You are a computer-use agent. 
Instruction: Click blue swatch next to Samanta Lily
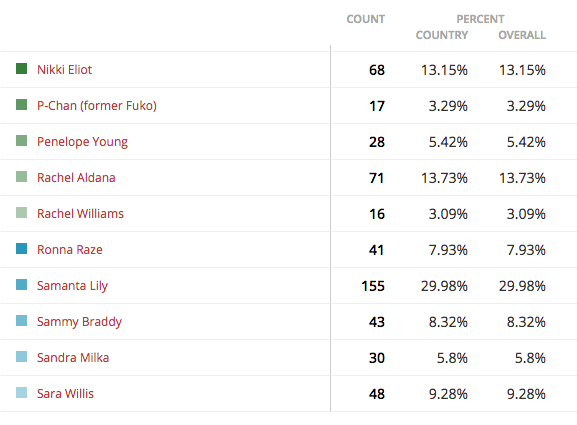(21, 285)
